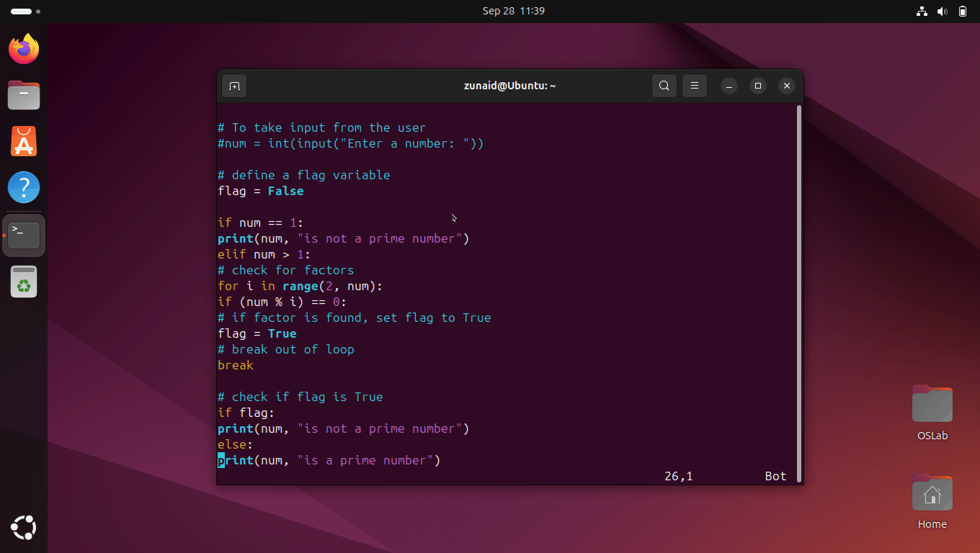Screen dimensions: 980x553
Task: Open the calendar via the clock display
Action: click(514, 11)
